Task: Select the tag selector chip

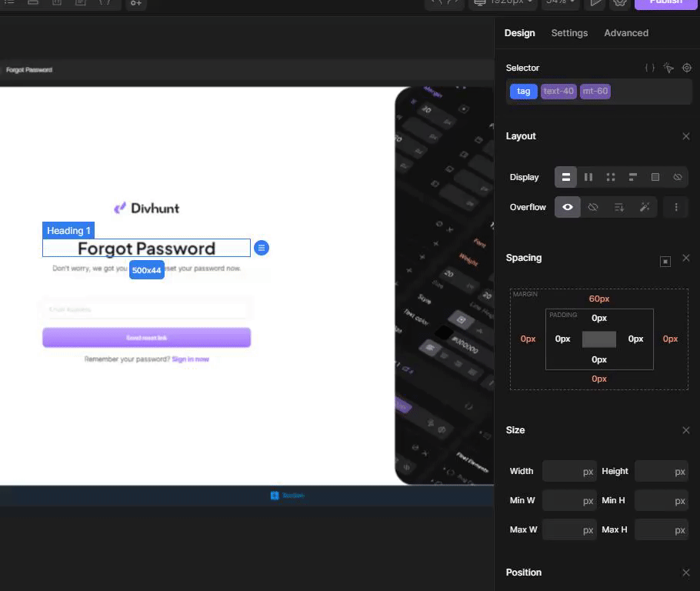Action: pyautogui.click(x=524, y=91)
